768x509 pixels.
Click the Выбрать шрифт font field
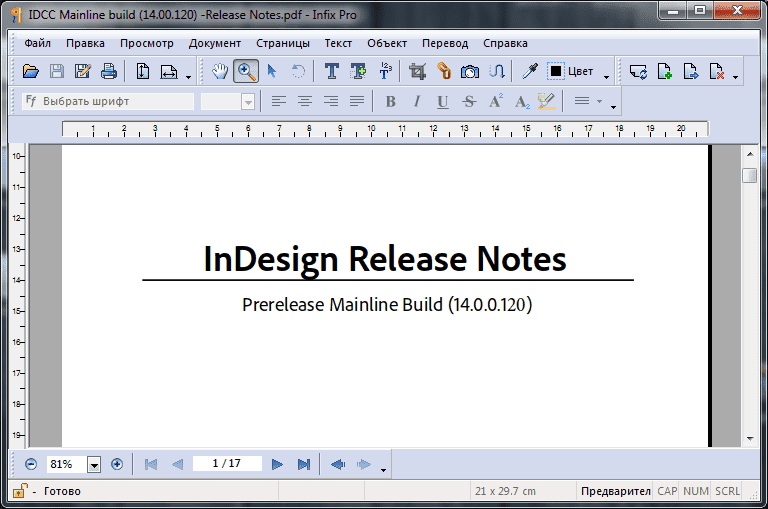pyautogui.click(x=108, y=101)
